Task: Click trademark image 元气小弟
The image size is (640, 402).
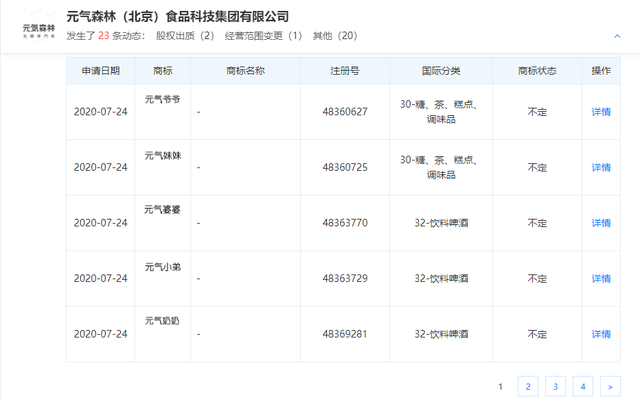Action: [162, 267]
